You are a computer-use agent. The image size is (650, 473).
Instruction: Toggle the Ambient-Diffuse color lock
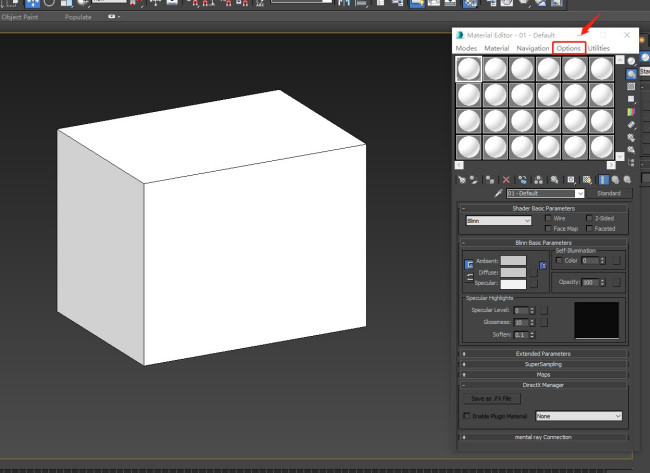pos(469,264)
